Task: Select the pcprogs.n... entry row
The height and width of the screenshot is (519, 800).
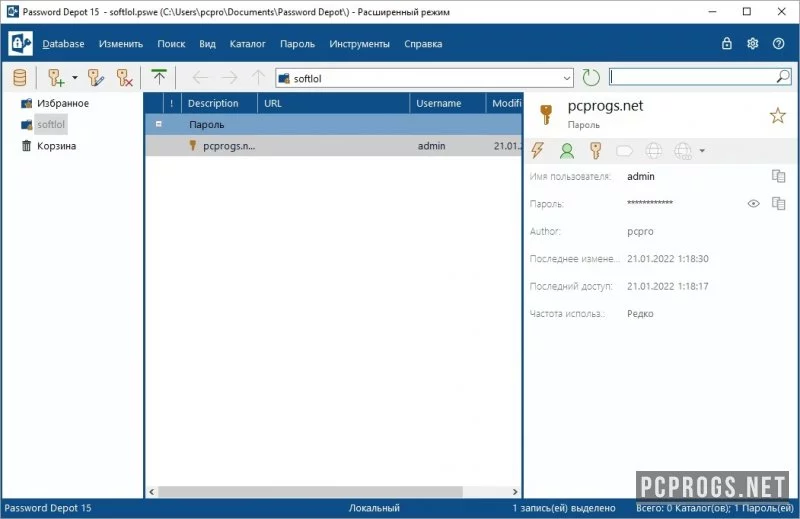Action: point(334,146)
